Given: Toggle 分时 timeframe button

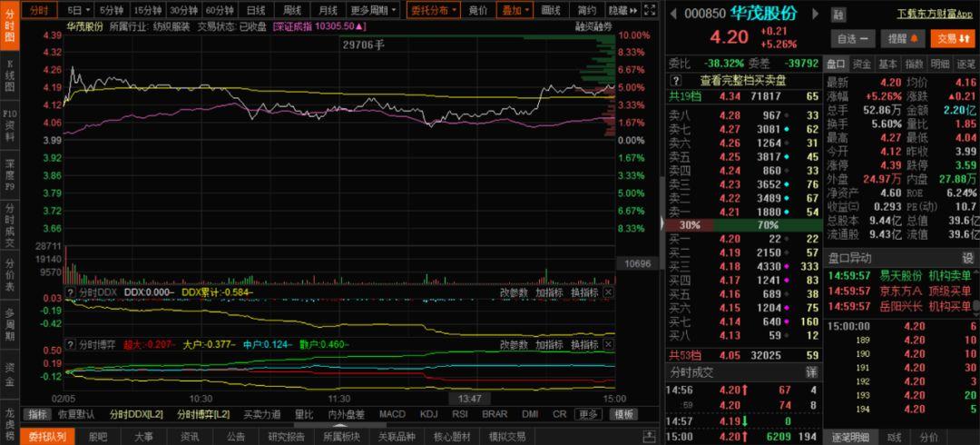Looking at the screenshot, I should 39,10.
